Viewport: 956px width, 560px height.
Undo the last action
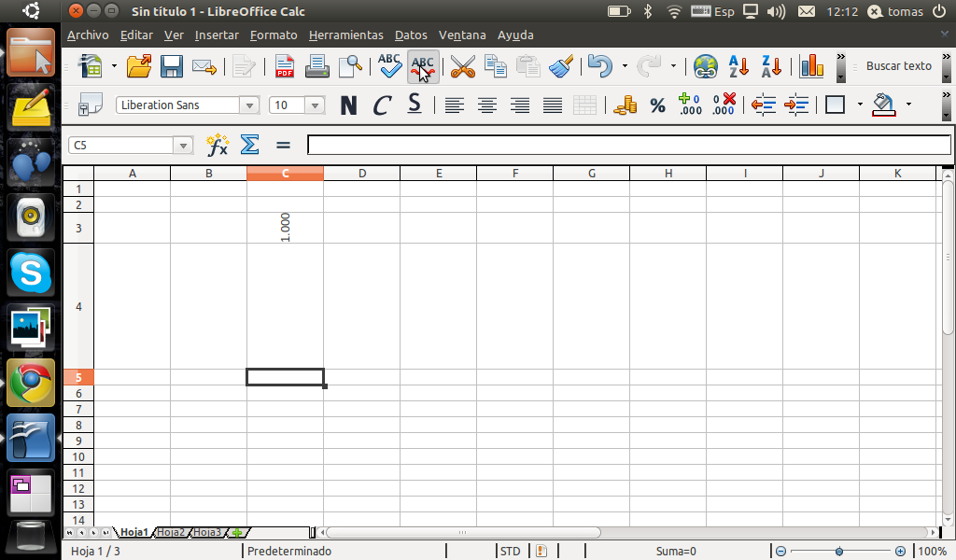(x=600, y=66)
